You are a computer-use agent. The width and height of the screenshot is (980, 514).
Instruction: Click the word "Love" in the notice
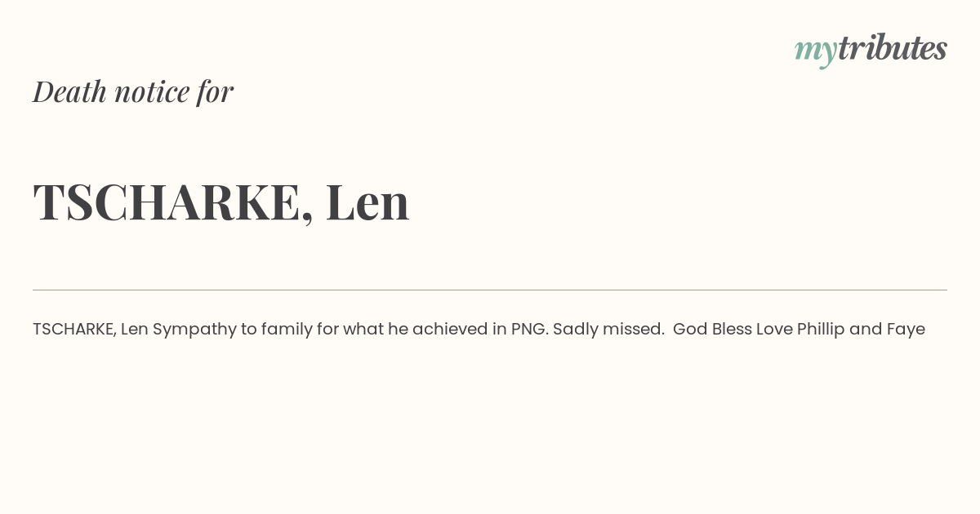(x=774, y=330)
